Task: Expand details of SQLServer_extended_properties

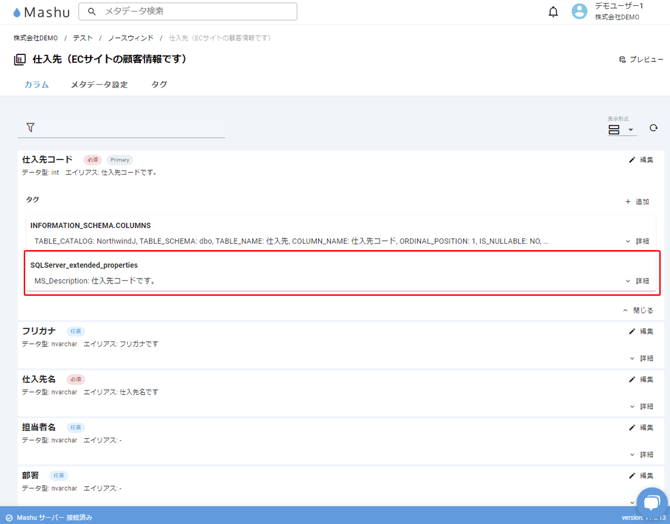Action: point(637,281)
